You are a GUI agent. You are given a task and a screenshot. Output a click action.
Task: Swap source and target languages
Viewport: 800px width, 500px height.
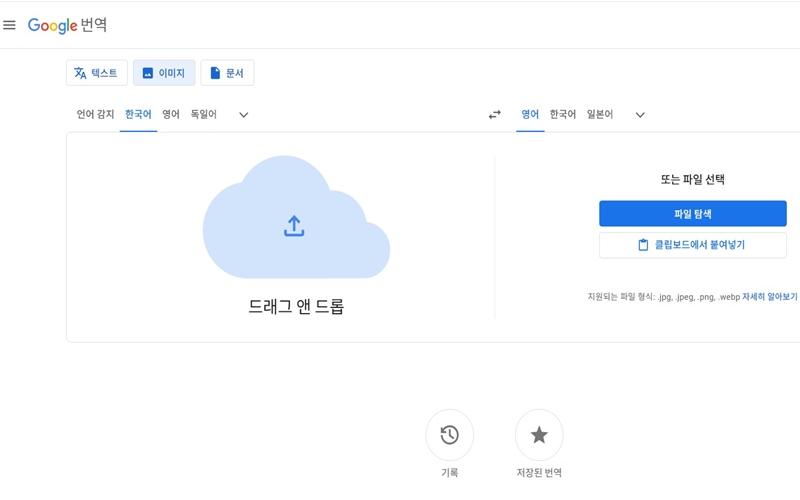pos(495,115)
